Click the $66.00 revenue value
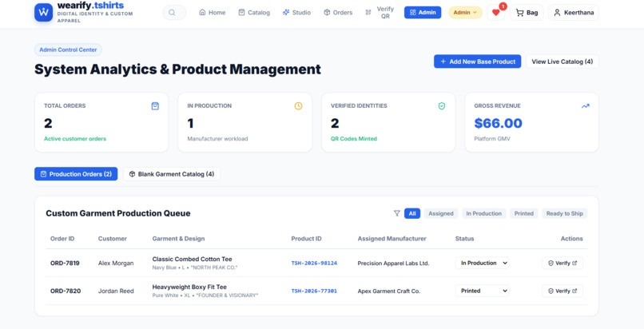 [498, 123]
